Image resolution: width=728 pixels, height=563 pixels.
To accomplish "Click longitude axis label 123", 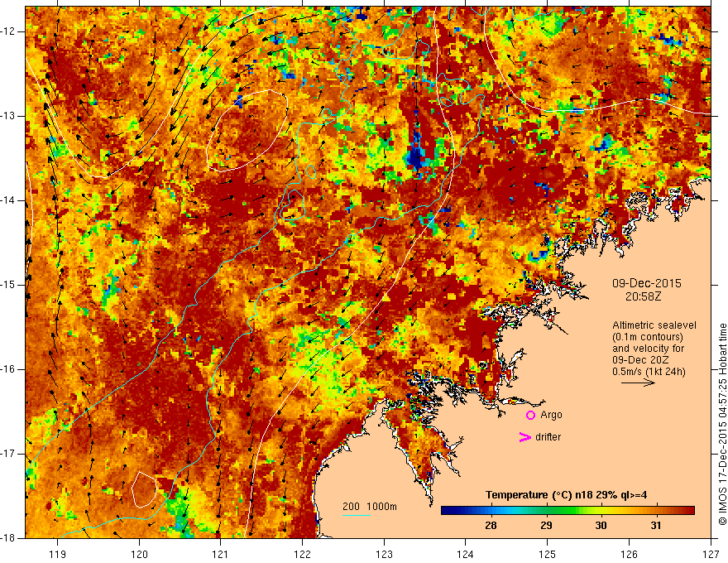I will pyautogui.click(x=384, y=554).
